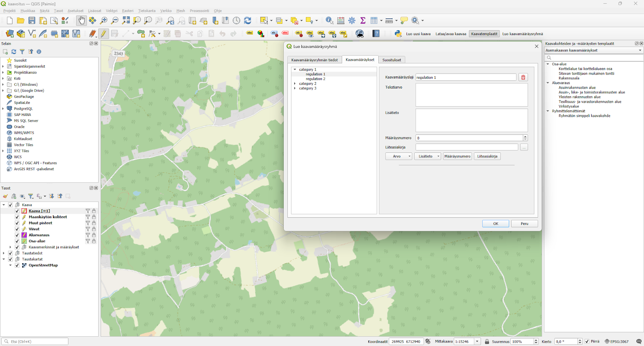The image size is (644, 346).
Task: Open the Lisätieto dropdown button
Action: [x=427, y=156]
